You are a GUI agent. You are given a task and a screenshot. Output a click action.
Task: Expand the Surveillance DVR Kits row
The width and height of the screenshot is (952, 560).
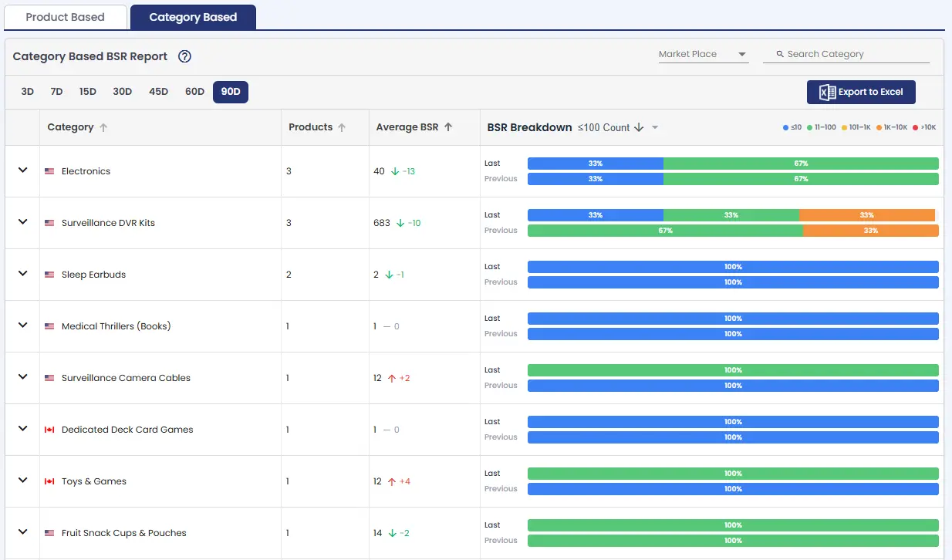[23, 221]
